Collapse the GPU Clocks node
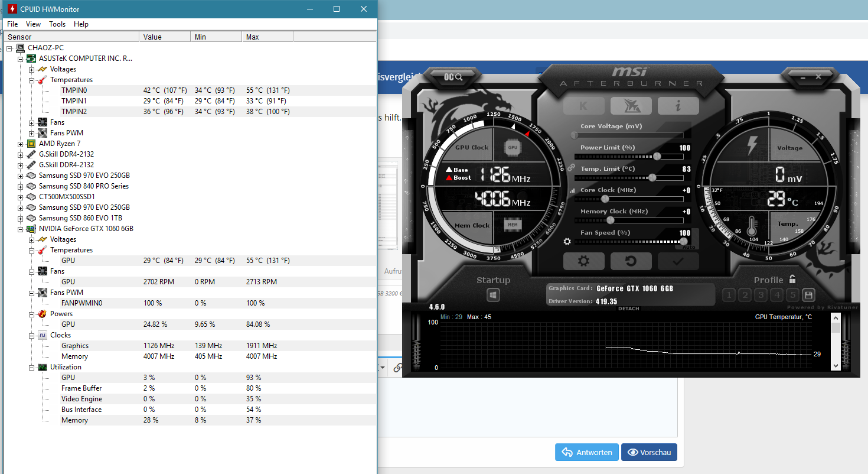 tap(31, 335)
